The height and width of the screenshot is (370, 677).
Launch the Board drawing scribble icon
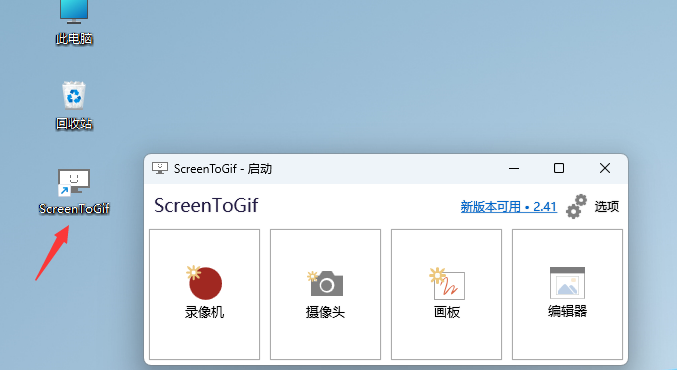click(x=447, y=284)
